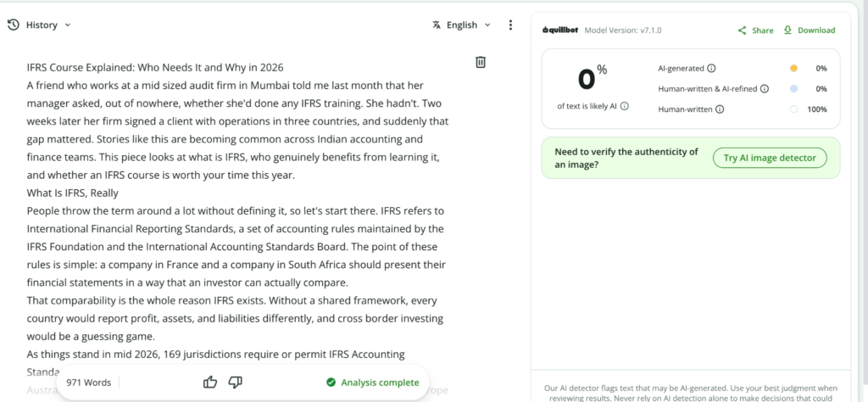Viewport: 868px width, 402px height.
Task: Click the QuillBot logo
Action: (x=560, y=31)
